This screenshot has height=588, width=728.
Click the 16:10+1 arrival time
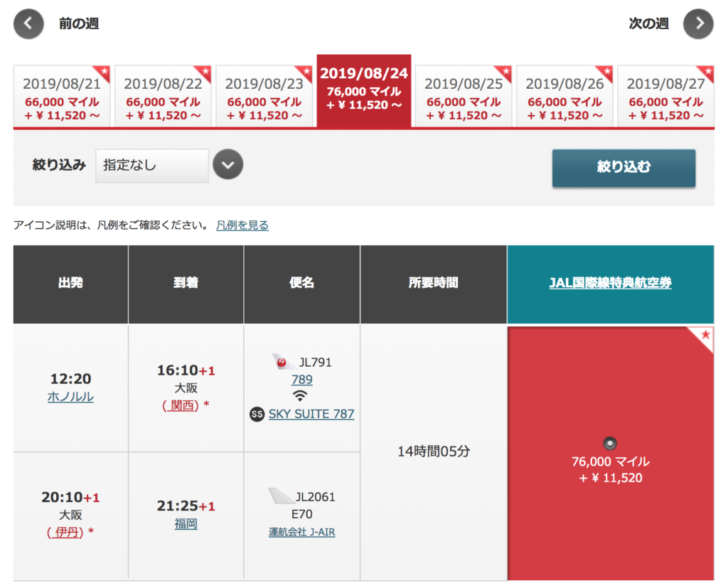(186, 370)
